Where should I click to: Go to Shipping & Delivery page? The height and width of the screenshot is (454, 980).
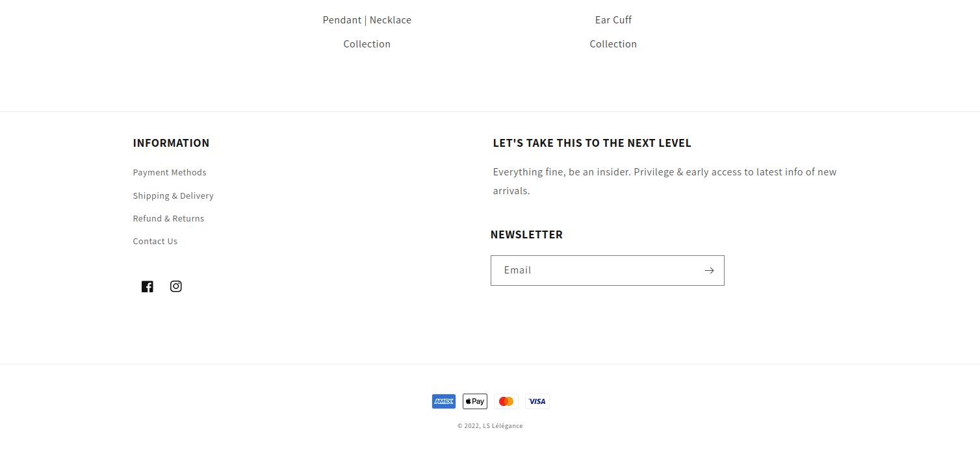[x=173, y=195]
